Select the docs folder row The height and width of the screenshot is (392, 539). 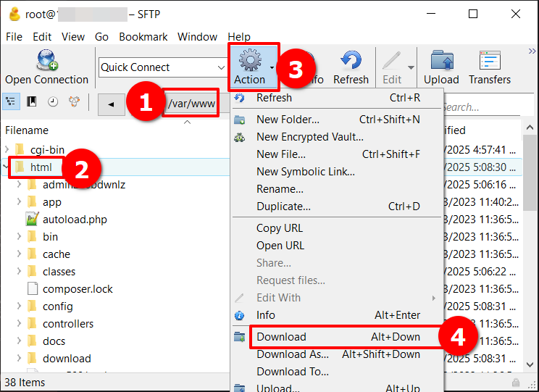(115, 341)
